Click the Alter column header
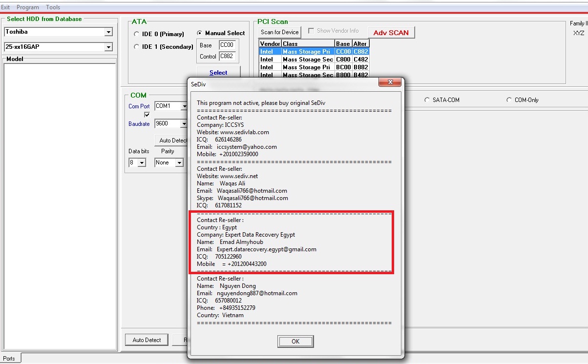The height and width of the screenshot is (364, 588). (x=360, y=44)
